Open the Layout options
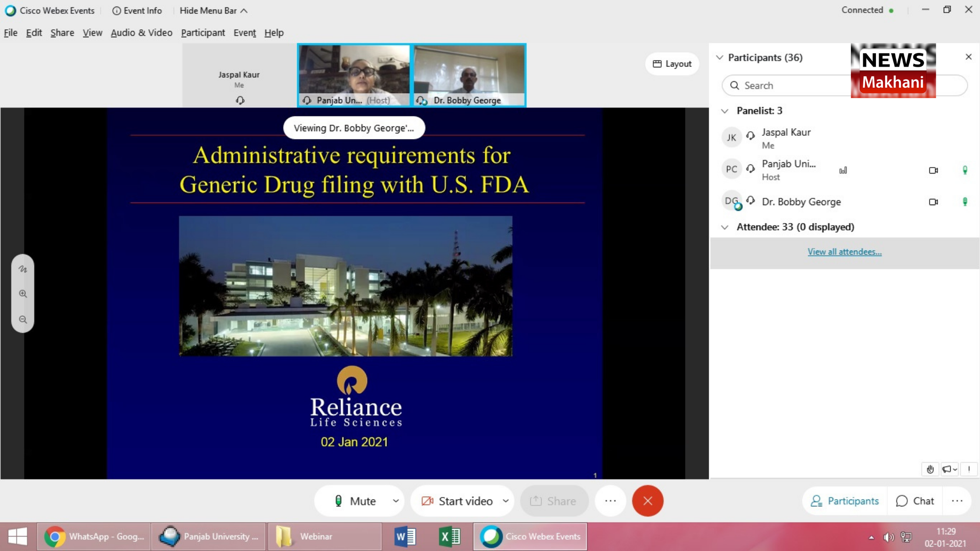 (x=672, y=63)
